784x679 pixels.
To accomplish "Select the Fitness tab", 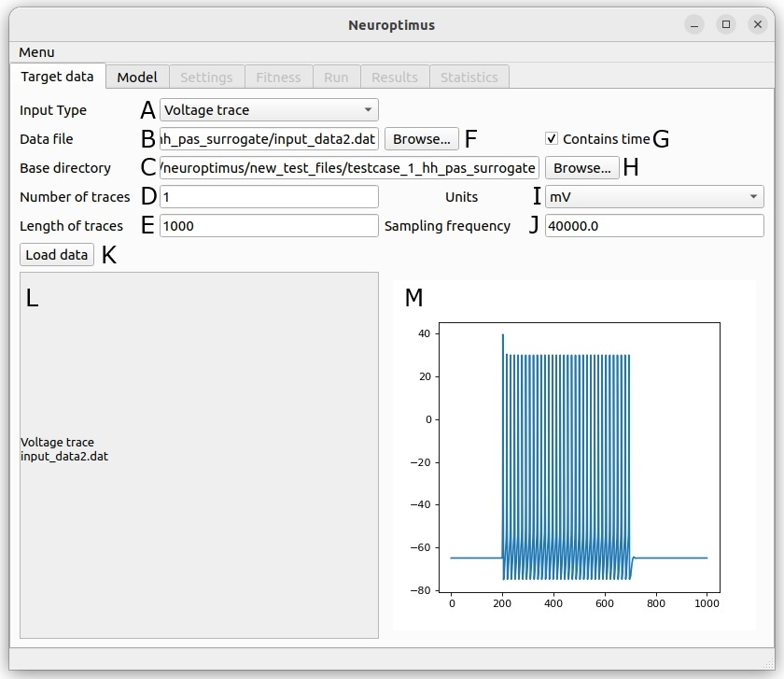I will (x=278, y=78).
